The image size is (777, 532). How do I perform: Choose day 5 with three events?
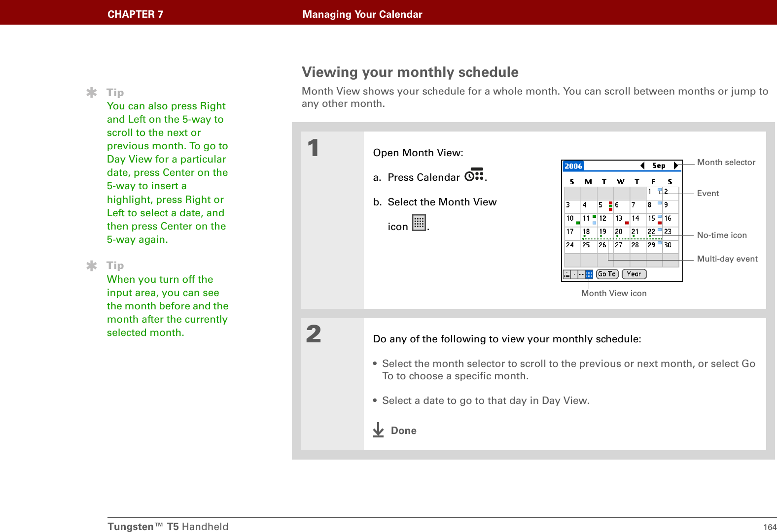pos(605,207)
